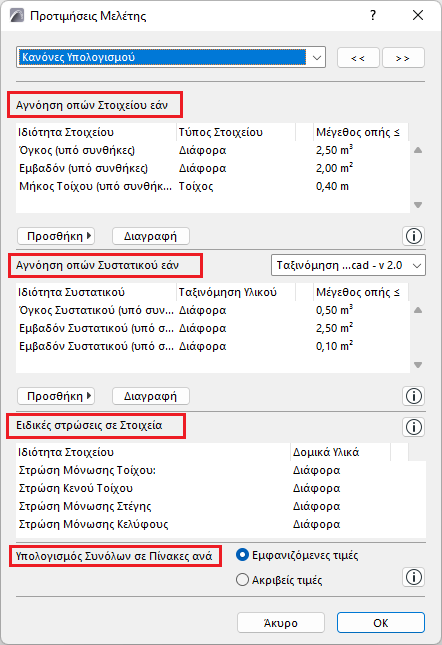This screenshot has width=442, height=645.
Task: Select Στρώση Μόνωσης Τοίχου row
Action: (221, 470)
